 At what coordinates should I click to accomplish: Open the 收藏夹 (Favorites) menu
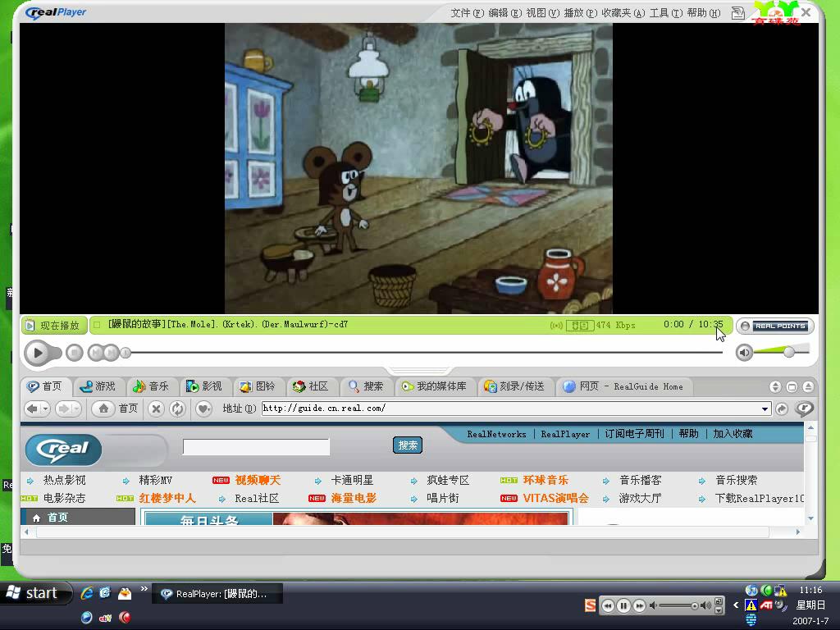(623, 13)
